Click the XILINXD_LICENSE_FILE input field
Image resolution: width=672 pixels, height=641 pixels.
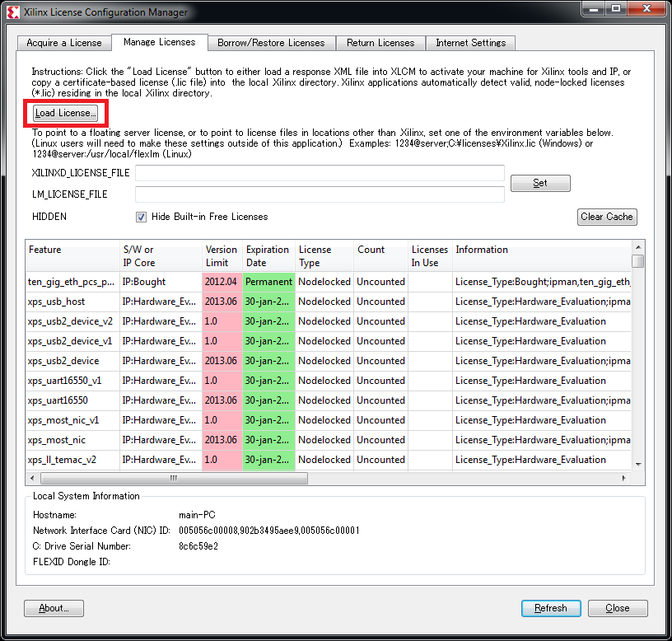point(320,173)
